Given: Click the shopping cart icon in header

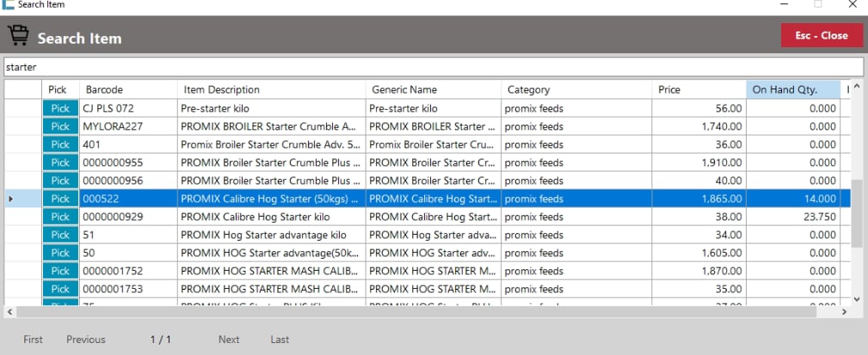Looking at the screenshot, I should pos(18,37).
